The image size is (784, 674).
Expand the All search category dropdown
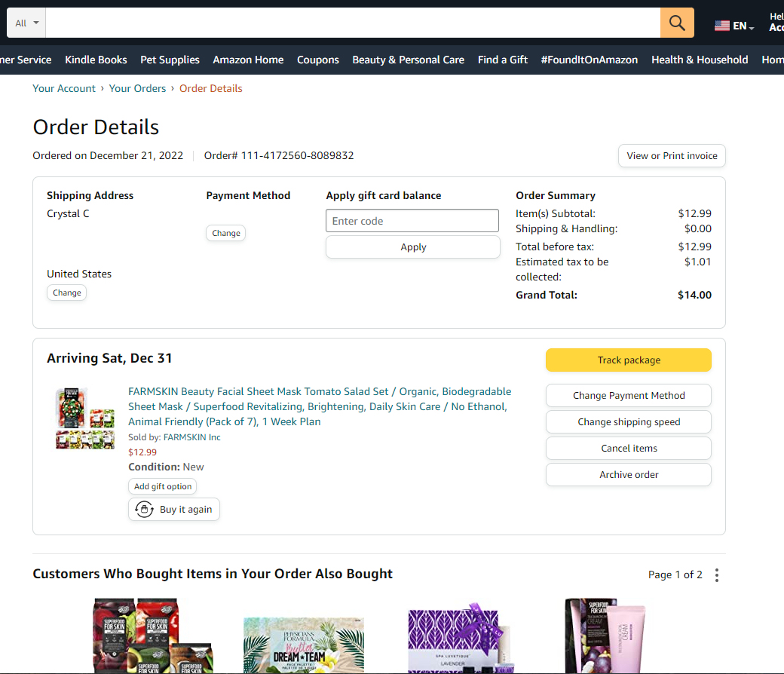26,23
